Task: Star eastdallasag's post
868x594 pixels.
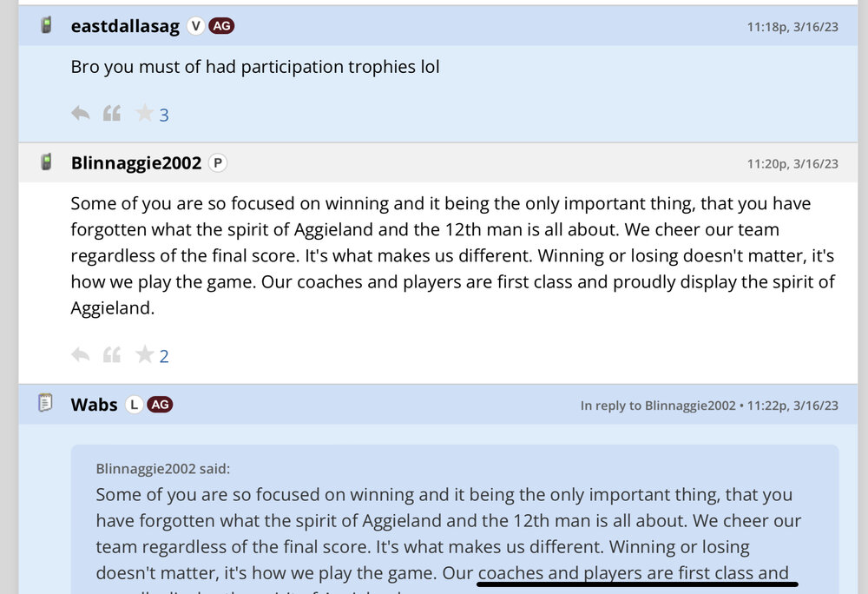Action: pyautogui.click(x=144, y=114)
